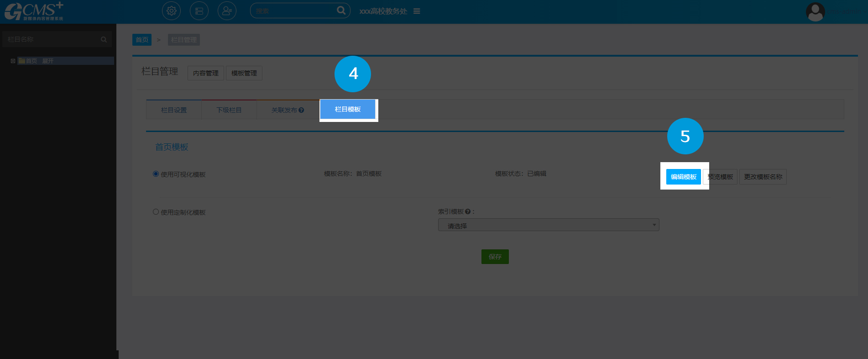Open the user management icon in header

click(227, 11)
